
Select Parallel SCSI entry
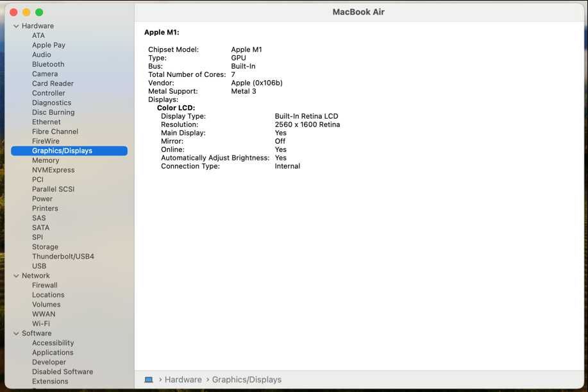[x=53, y=189]
